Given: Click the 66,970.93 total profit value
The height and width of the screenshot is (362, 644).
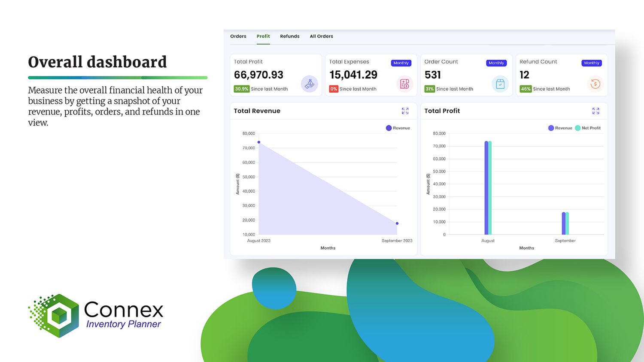Looking at the screenshot, I should coord(258,75).
